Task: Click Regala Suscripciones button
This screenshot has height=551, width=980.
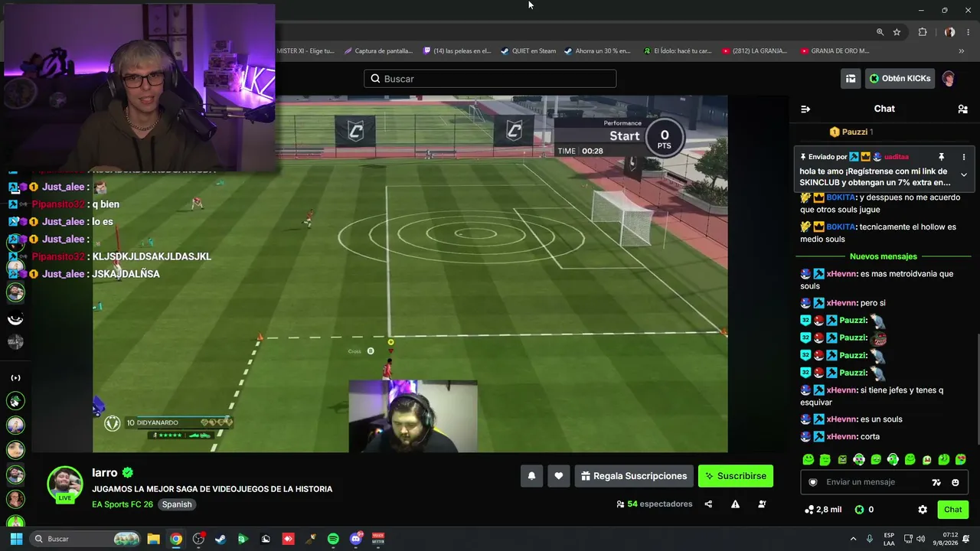Action: pos(634,476)
